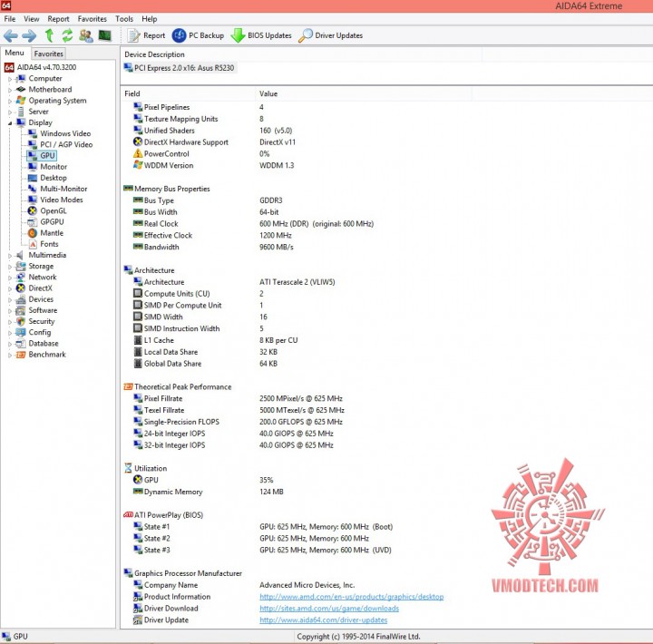Expand the Storage tree node

pyautogui.click(x=10, y=266)
